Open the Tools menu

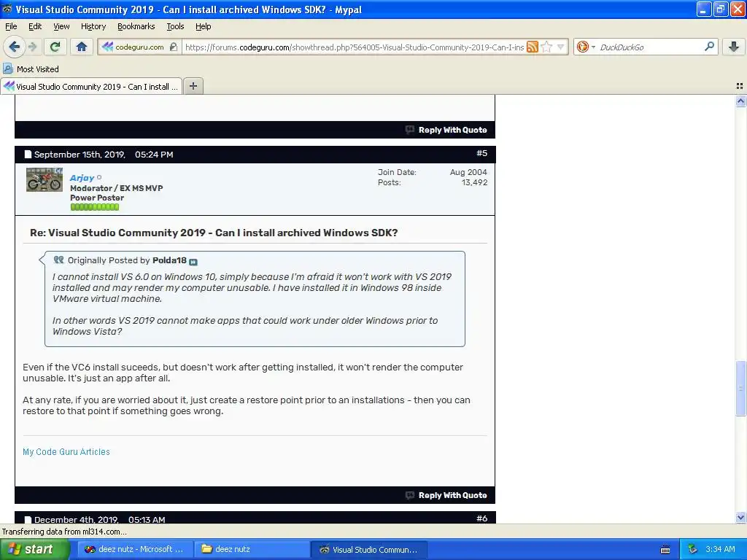175,26
